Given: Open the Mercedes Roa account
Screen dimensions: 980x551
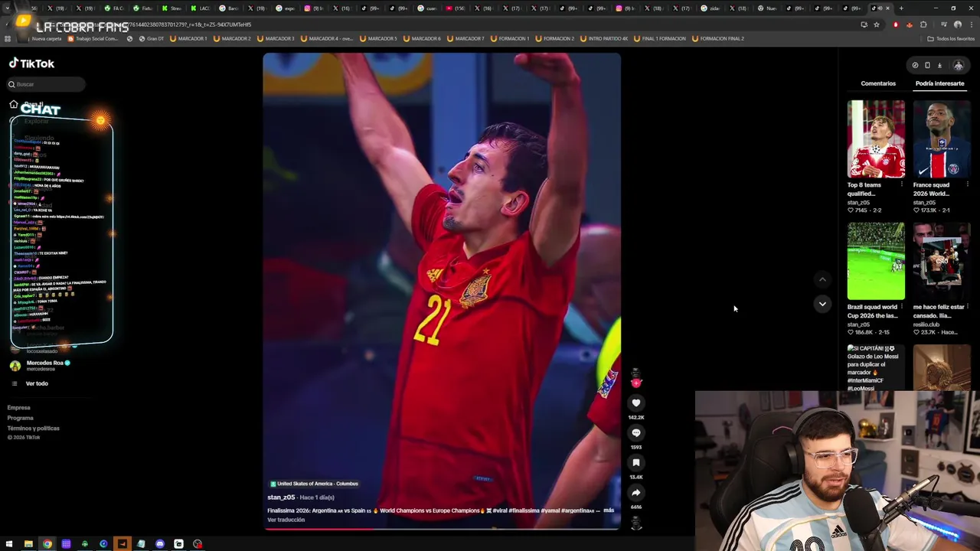Looking at the screenshot, I should (x=40, y=366).
